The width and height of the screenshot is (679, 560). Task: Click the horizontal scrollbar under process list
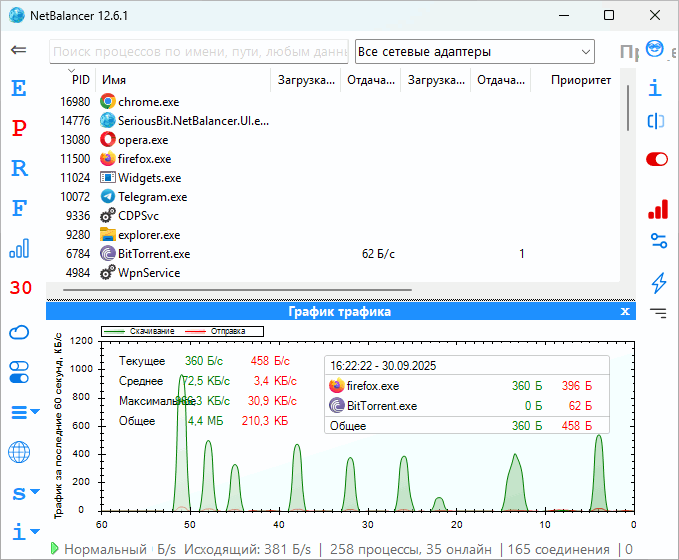pyautogui.click(x=237, y=290)
